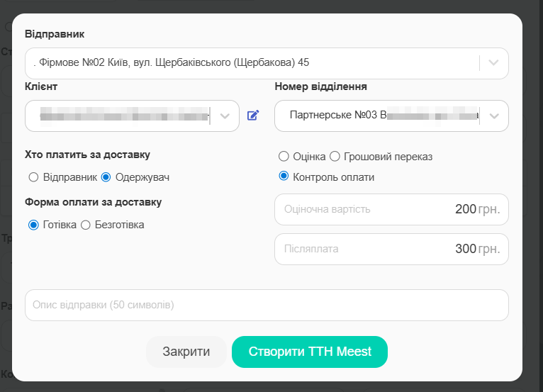Click the Клієнт selection field
The height and width of the screenshot is (392, 543).
click(121, 116)
